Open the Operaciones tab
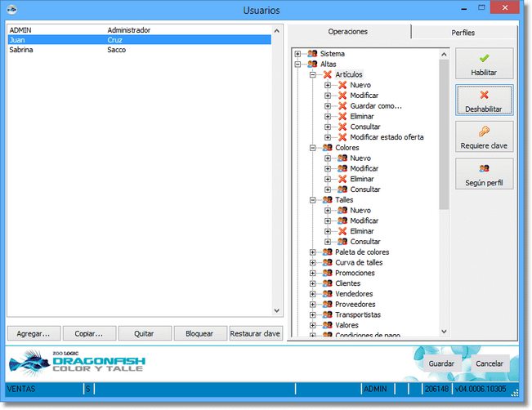Image resolution: width=532 pixels, height=410 pixels. point(348,32)
